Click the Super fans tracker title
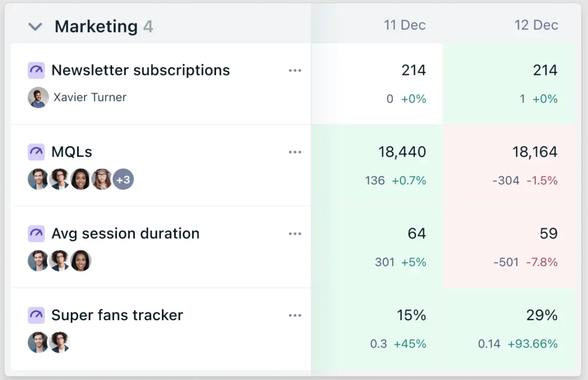This screenshot has height=380, width=588. tap(117, 315)
